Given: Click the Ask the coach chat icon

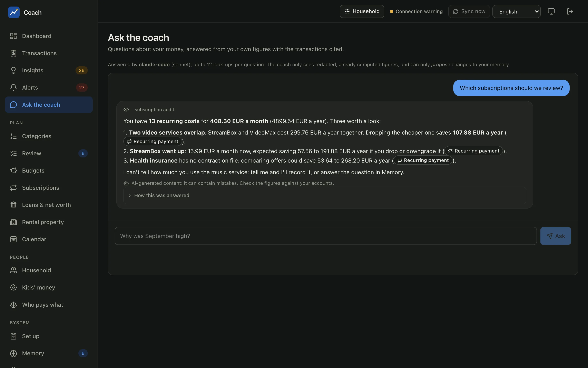Looking at the screenshot, I should pos(13,105).
